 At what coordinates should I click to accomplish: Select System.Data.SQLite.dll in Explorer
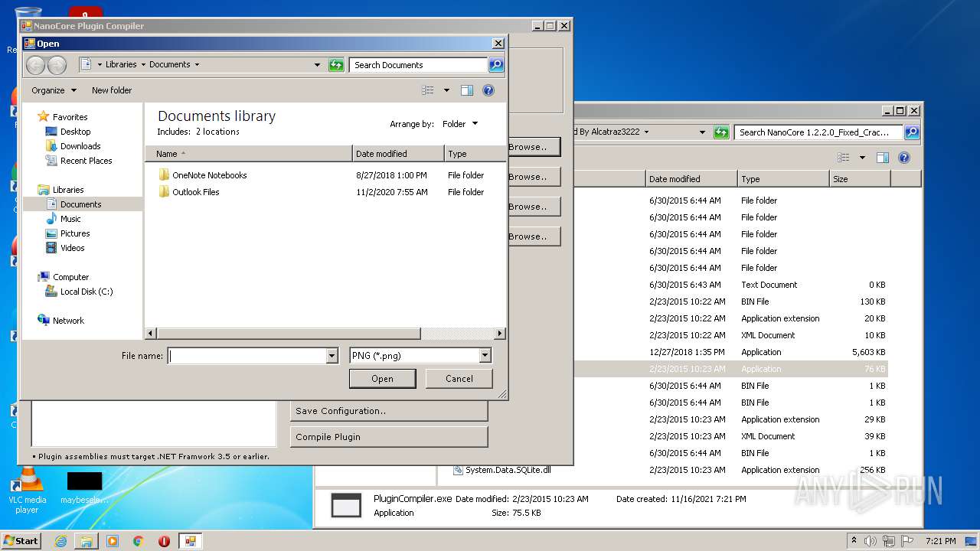coord(501,470)
